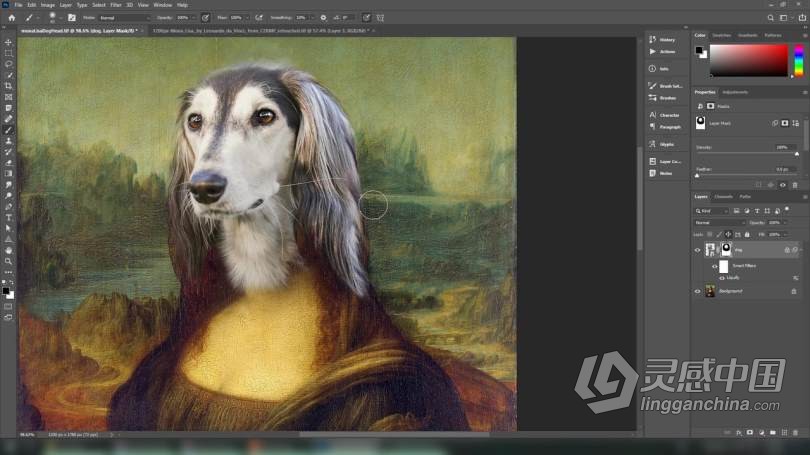Select the Frame tool
The width and height of the screenshot is (810, 455).
pyautogui.click(x=8, y=97)
